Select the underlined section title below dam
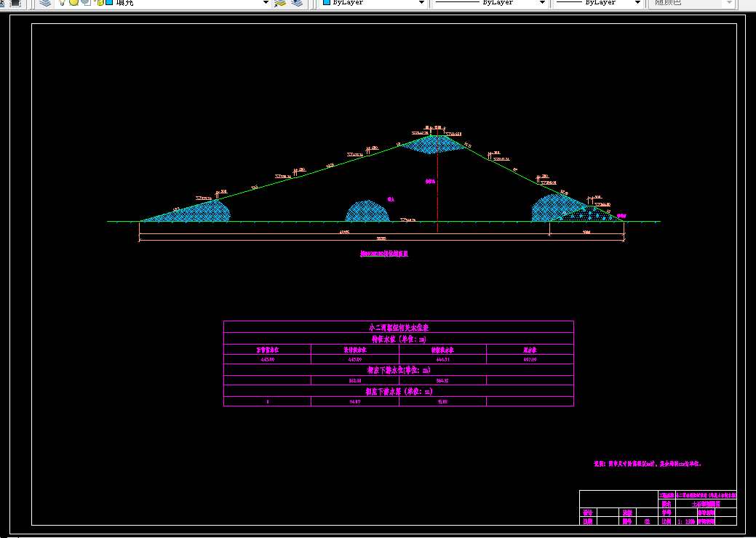Image resolution: width=756 pixels, height=538 pixels. (384, 254)
